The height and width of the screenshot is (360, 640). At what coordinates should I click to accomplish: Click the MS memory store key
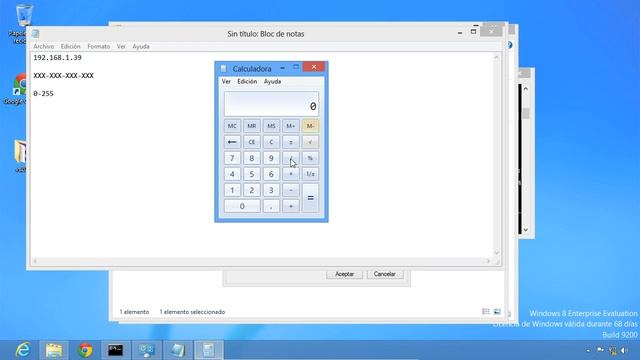pyautogui.click(x=271, y=126)
